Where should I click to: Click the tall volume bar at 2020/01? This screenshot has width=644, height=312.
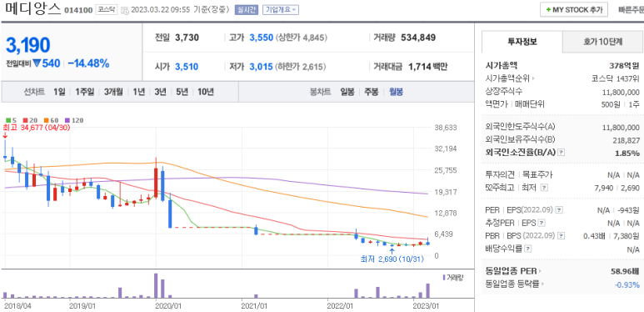(x=156, y=285)
